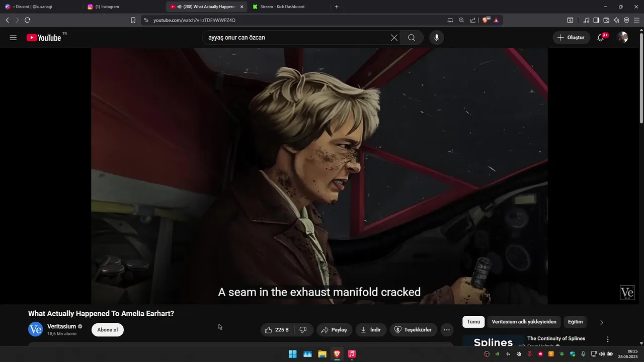Open the taskbar clock and date
Image resolution: width=644 pixels, height=362 pixels.
[628, 354]
